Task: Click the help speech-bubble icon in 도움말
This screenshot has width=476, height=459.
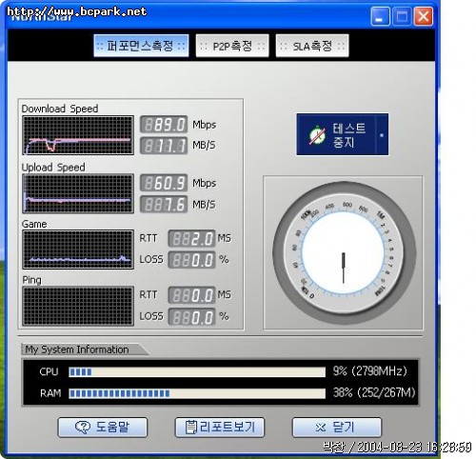Action: (83, 427)
